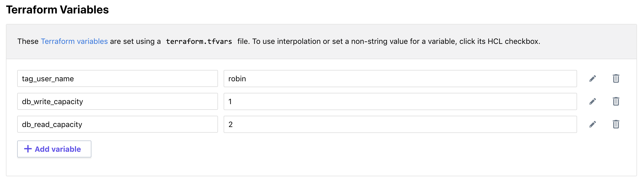Image resolution: width=644 pixels, height=183 pixels.
Task: Delete the tag_user_name variable
Action: (x=616, y=79)
